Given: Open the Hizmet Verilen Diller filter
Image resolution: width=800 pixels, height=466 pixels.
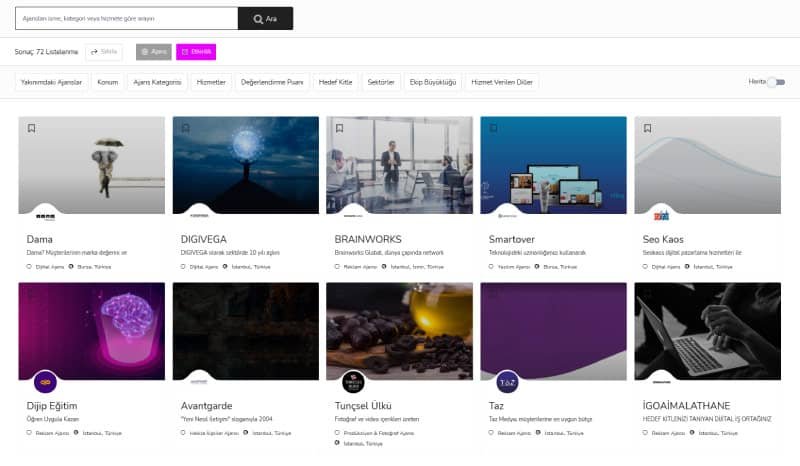Looking at the screenshot, I should click(x=502, y=82).
